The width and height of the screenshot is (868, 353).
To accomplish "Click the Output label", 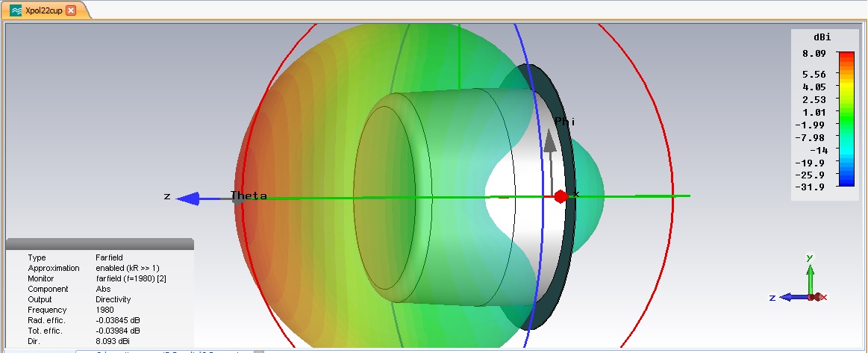I will [x=40, y=300].
